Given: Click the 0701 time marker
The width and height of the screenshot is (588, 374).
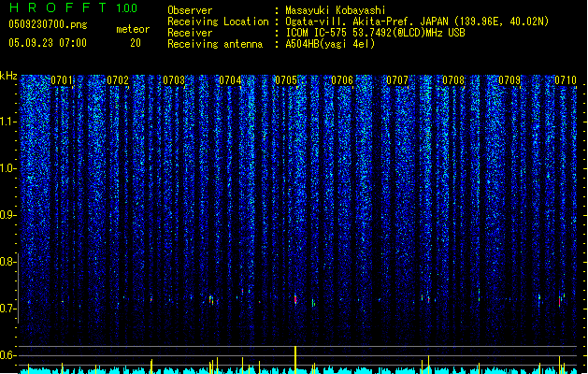Looking at the screenshot, I should pos(62,80).
